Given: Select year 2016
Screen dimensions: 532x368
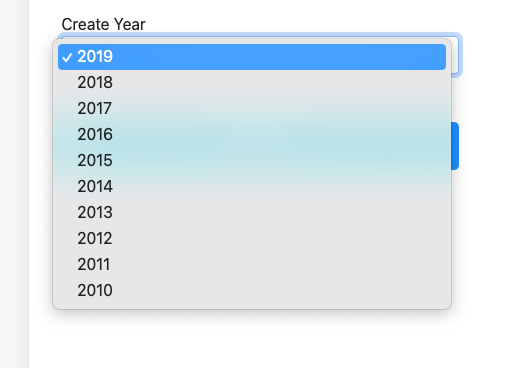Looking at the screenshot, I should point(252,134).
